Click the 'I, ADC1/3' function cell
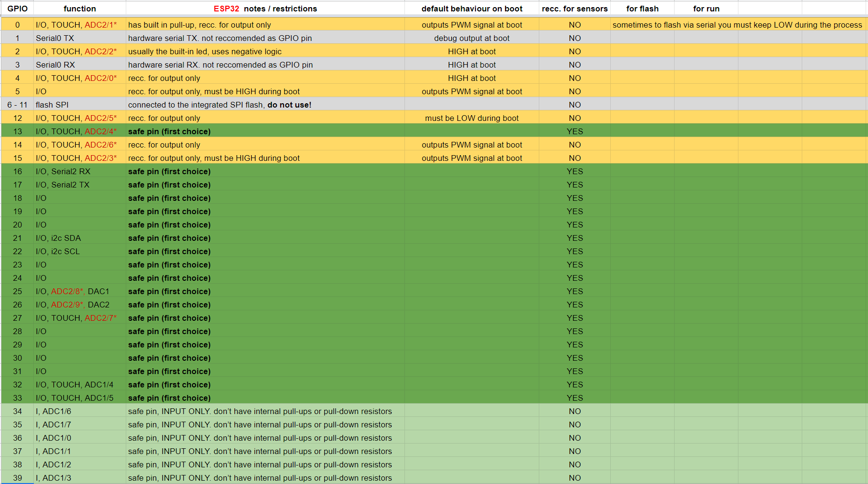 80,478
